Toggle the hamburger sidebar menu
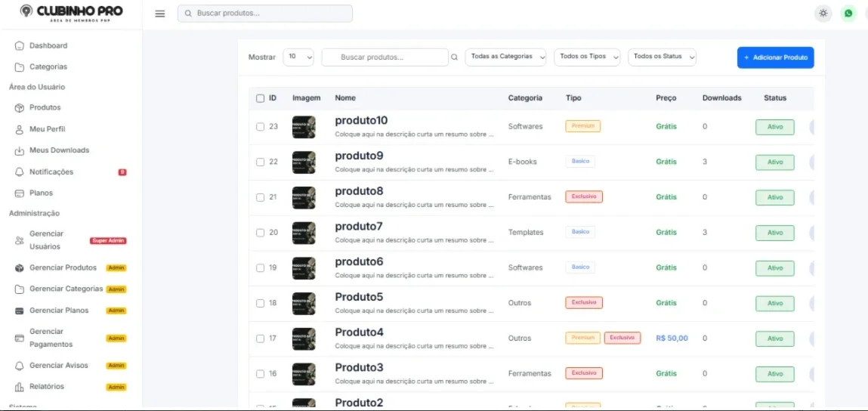Screen dimensions: 868x411 (160, 14)
